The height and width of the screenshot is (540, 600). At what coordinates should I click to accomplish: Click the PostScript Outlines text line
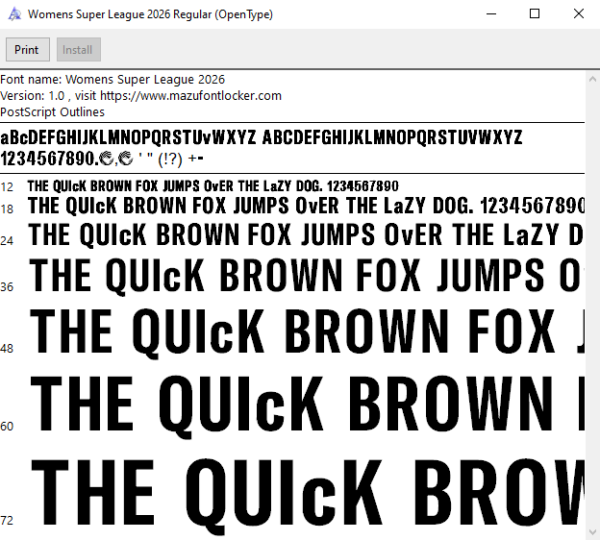click(x=52, y=112)
